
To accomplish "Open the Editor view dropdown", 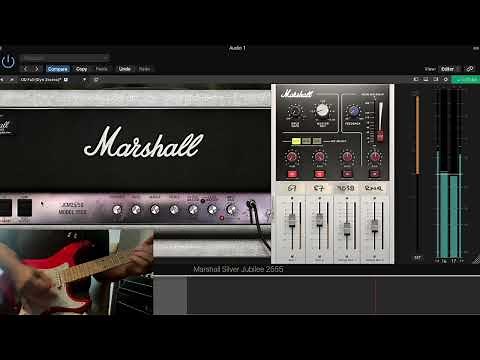I will coord(450,69).
